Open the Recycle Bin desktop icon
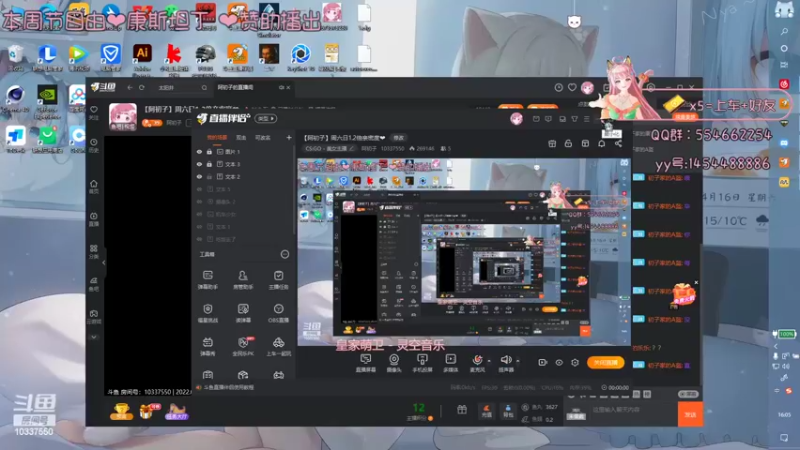Screen dimensions: 800x450 pos(15,57)
